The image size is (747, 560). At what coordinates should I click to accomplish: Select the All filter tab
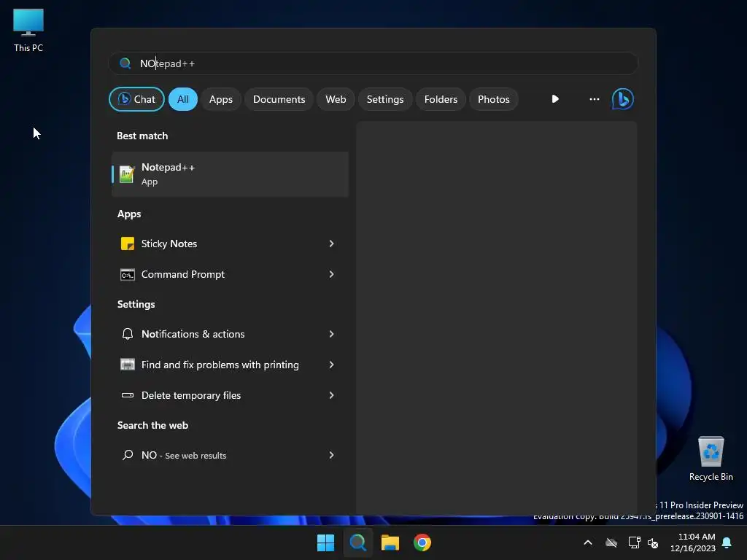pyautogui.click(x=183, y=99)
